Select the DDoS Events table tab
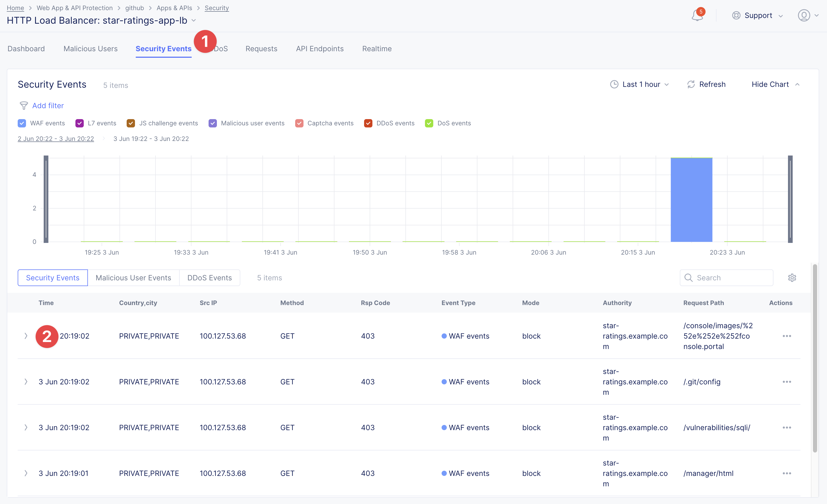The image size is (827, 504). tap(209, 278)
